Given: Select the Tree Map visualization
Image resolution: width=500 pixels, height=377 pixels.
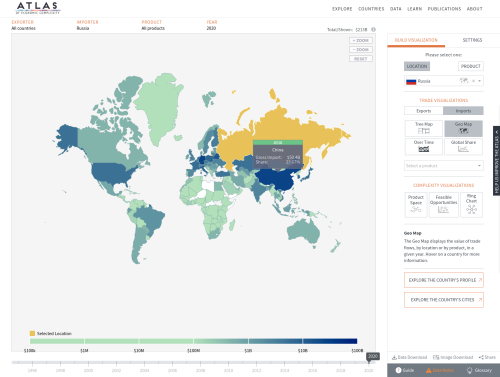Looking at the screenshot, I should click(x=424, y=128).
